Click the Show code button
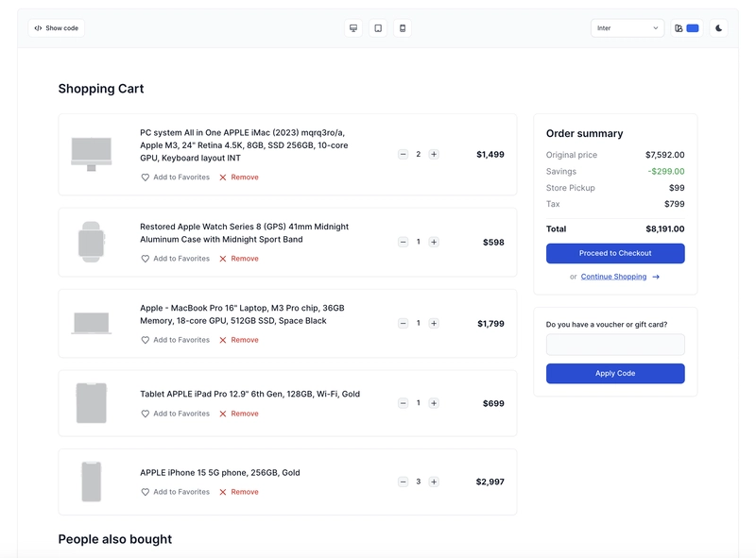 57,28
